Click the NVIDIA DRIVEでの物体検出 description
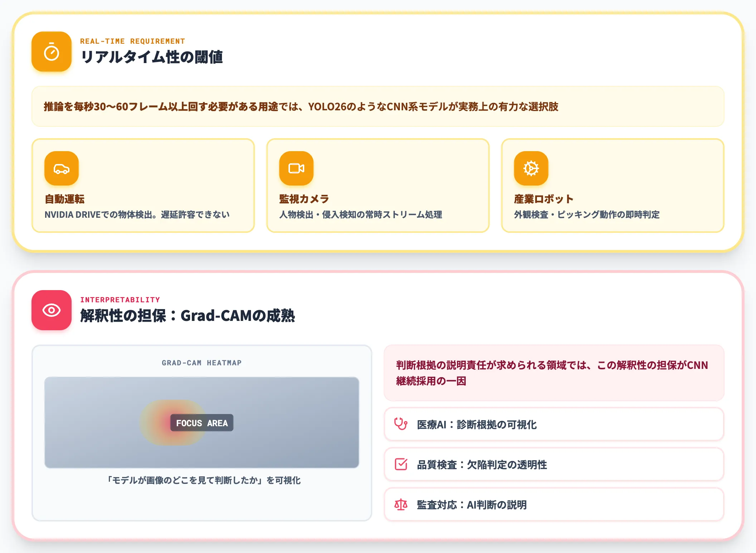756x553 pixels. tap(137, 215)
